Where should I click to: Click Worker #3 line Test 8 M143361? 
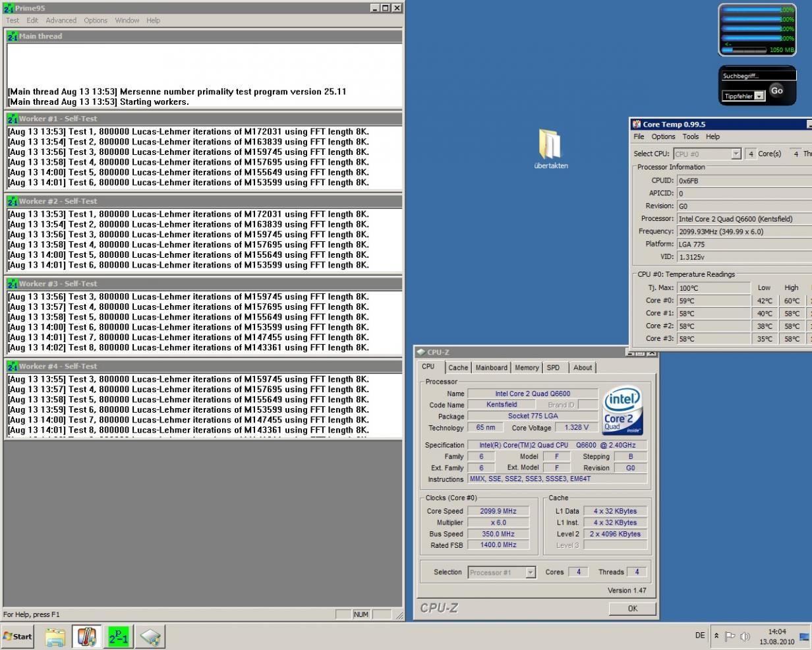(188, 347)
